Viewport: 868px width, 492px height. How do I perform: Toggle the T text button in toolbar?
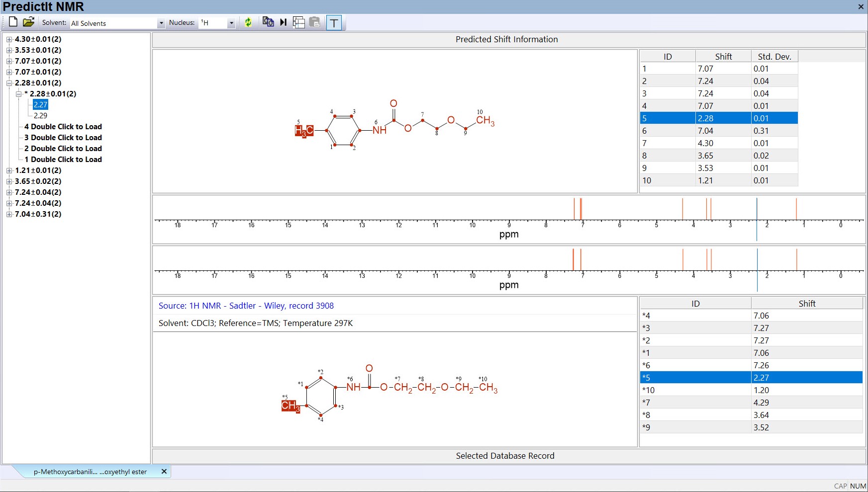[334, 23]
